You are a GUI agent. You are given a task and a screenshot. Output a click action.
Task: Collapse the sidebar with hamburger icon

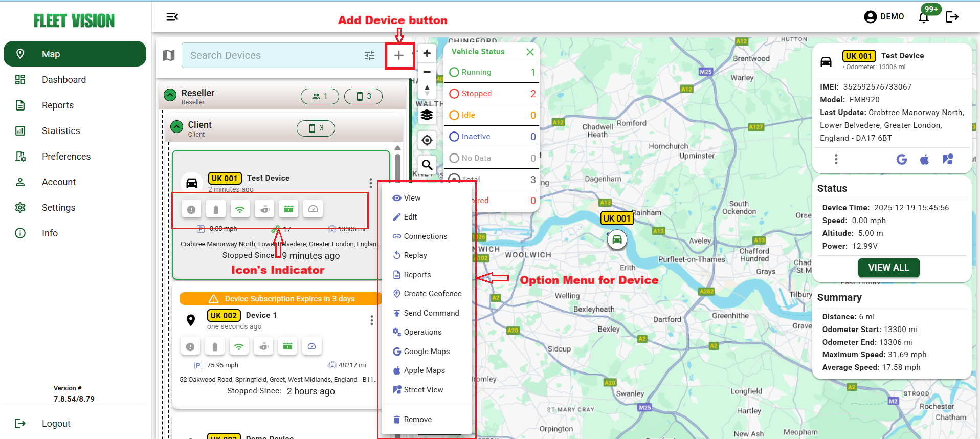tap(172, 17)
